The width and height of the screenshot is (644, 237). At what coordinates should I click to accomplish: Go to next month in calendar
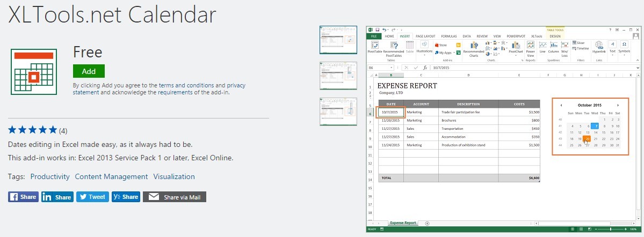tap(618, 106)
